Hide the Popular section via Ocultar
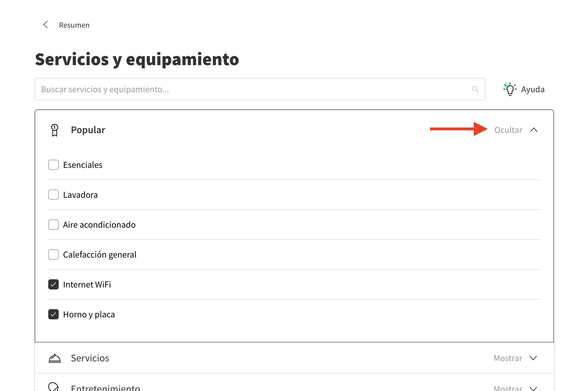Screen dimensions: 588x391 pyautogui.click(x=508, y=130)
